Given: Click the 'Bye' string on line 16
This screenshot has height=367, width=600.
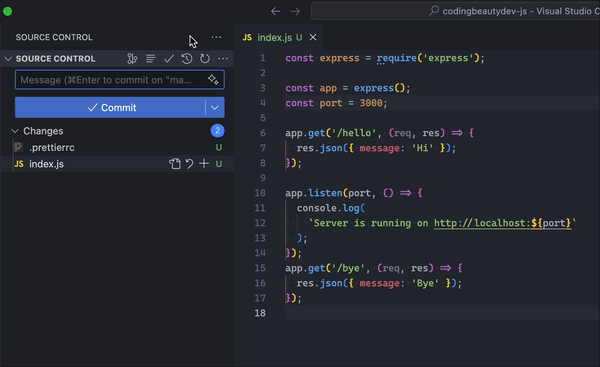Looking at the screenshot, I should click(x=425, y=283).
